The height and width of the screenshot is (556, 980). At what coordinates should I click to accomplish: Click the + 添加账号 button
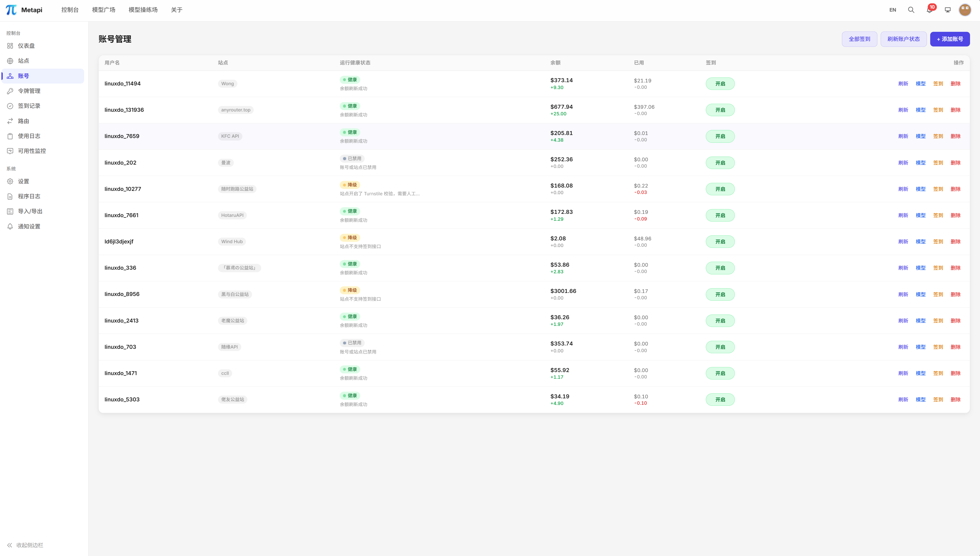point(950,38)
